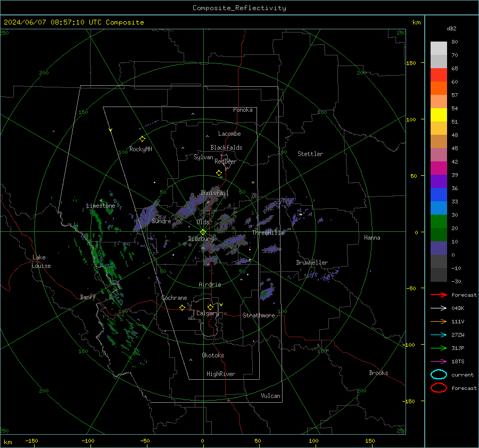This screenshot has width=479, height=448.
Task: Click the Vulcan label
Action: tap(270, 396)
